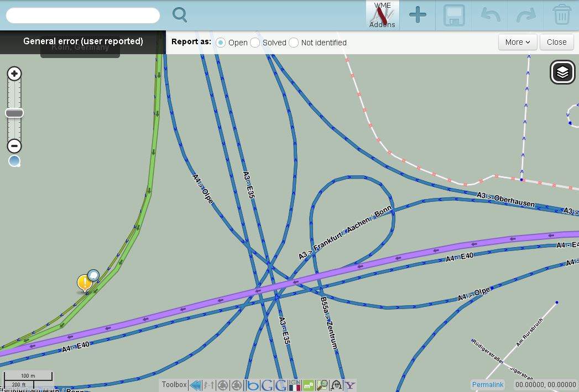
Task: Click the WME Addons icon
Action: [x=382, y=14]
